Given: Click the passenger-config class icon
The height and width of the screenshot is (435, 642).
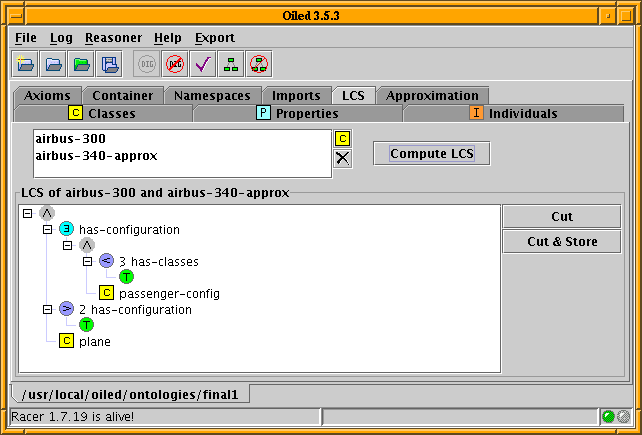Looking at the screenshot, I should 106,293.
